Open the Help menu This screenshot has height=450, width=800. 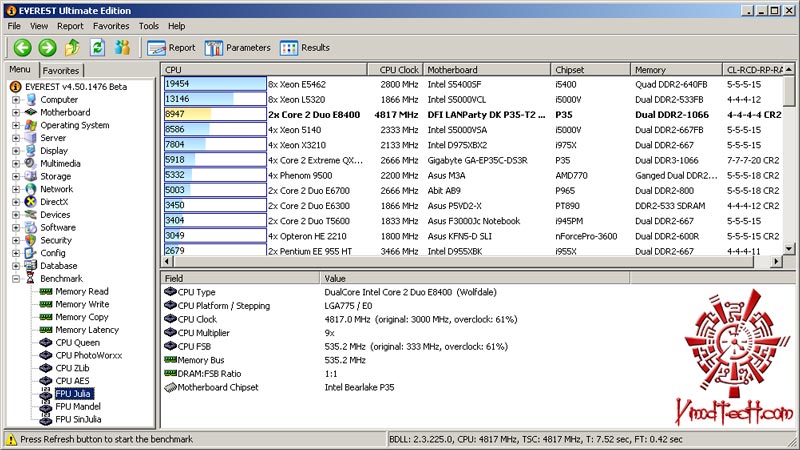[177, 26]
